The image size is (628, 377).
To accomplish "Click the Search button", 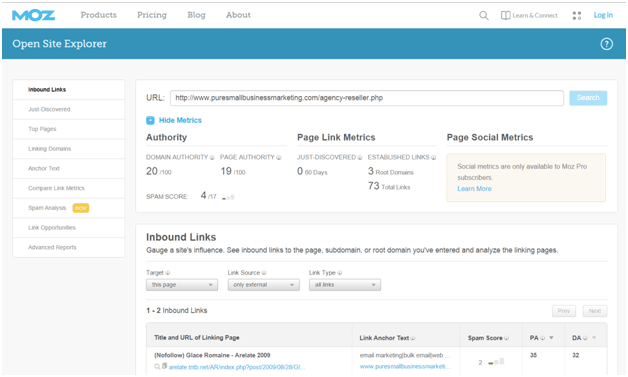I will click(x=588, y=98).
